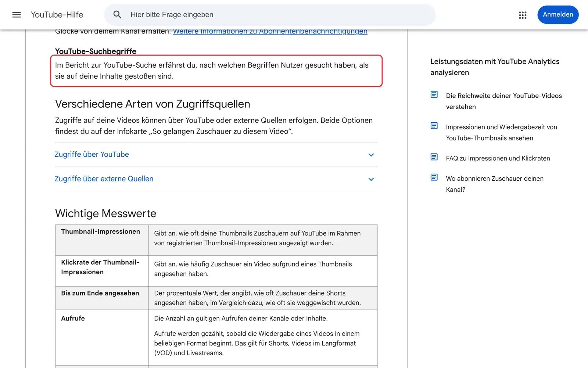Click the 'Gibt an, wie oft deine Thumbnails' description
Viewport: 588px width, 368px height.
(257, 238)
